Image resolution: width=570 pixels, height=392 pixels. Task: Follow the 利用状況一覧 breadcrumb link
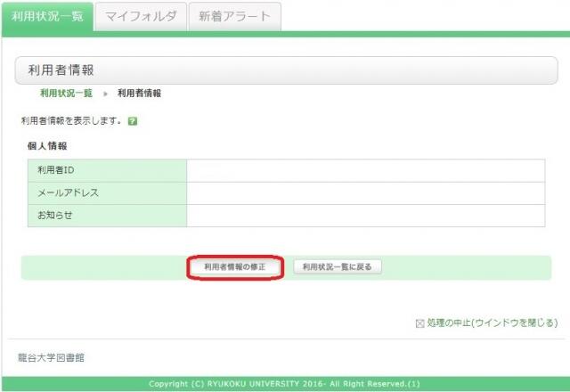66,93
